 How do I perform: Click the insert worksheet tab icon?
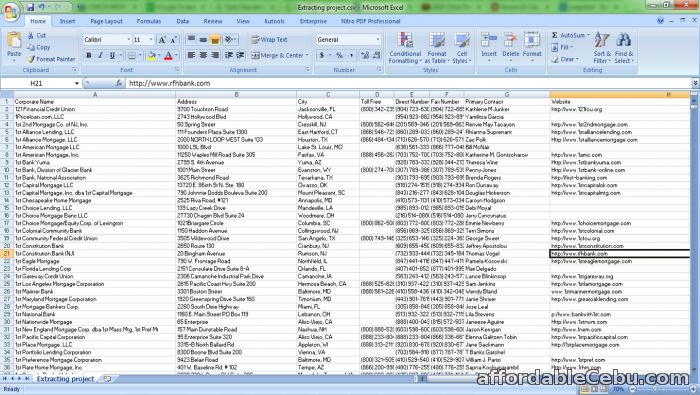click(x=107, y=378)
